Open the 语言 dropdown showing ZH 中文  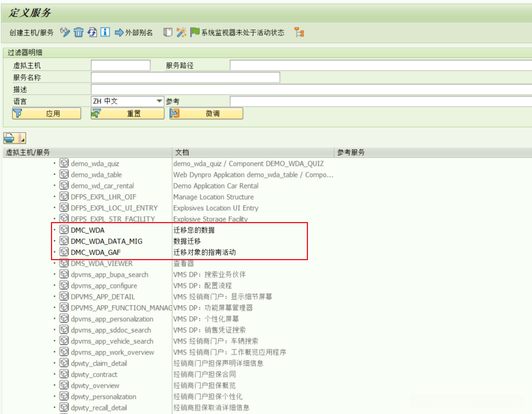(127, 101)
